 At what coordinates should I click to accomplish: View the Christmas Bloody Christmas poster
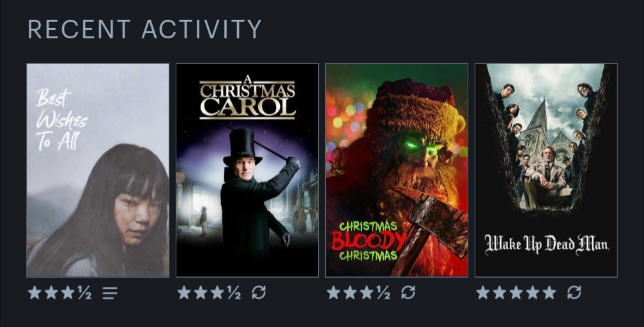pos(397,170)
